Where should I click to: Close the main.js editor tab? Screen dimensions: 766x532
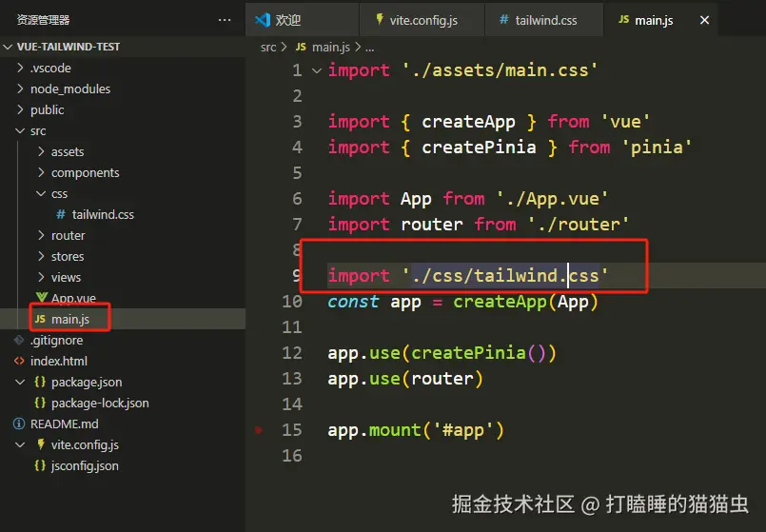click(x=704, y=20)
